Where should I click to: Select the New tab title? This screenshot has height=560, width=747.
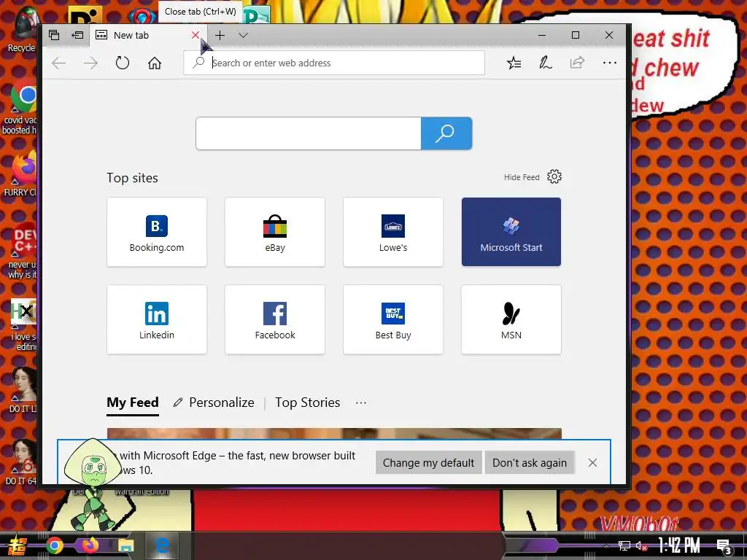pyautogui.click(x=131, y=35)
